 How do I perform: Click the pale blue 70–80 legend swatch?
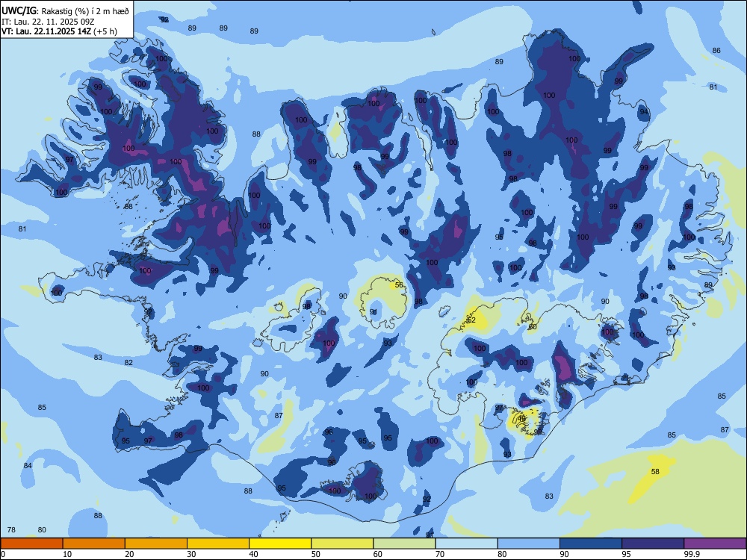pos(466,544)
